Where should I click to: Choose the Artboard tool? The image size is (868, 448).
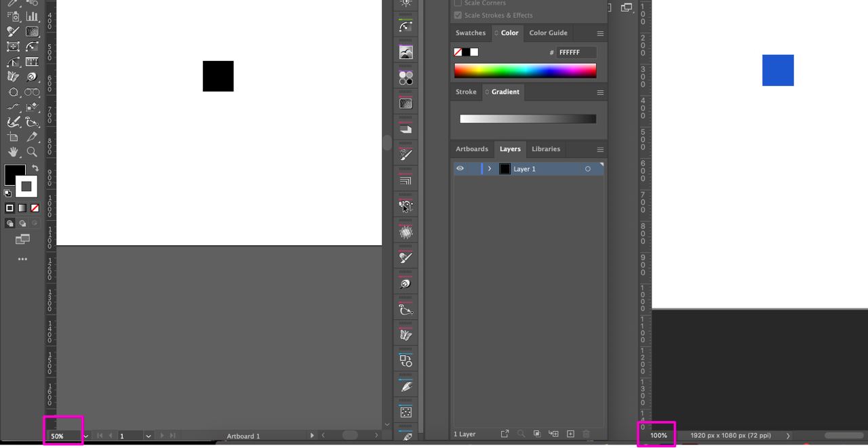(13, 138)
